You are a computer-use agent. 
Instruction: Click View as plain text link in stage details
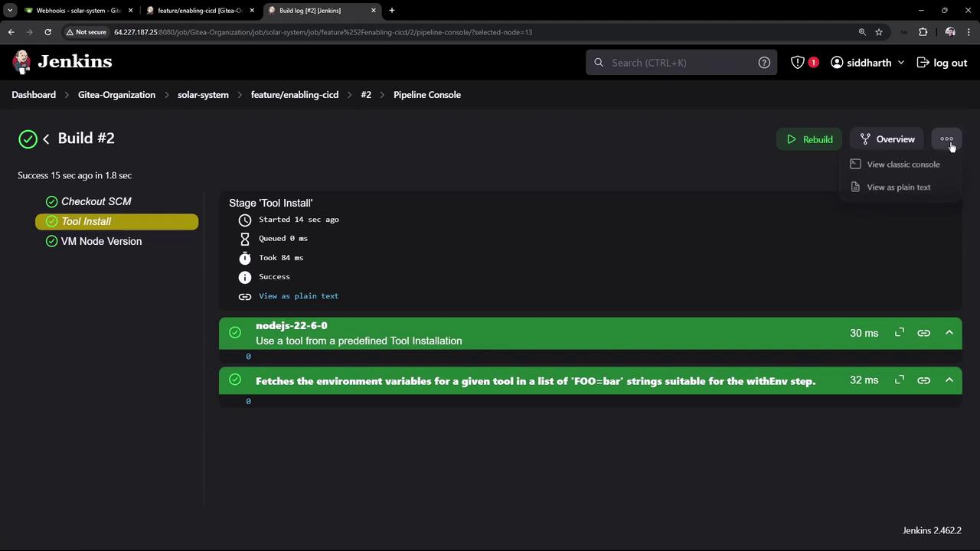pos(299,296)
